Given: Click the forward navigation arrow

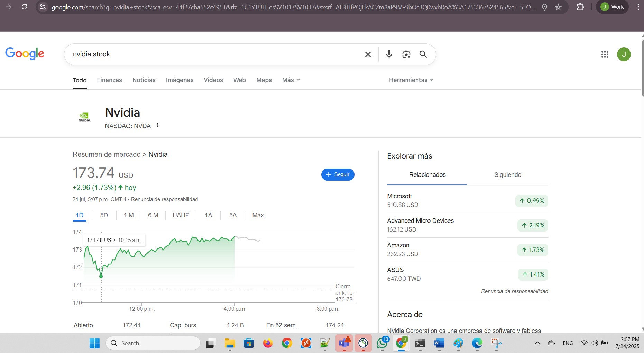Looking at the screenshot, I should [9, 7].
